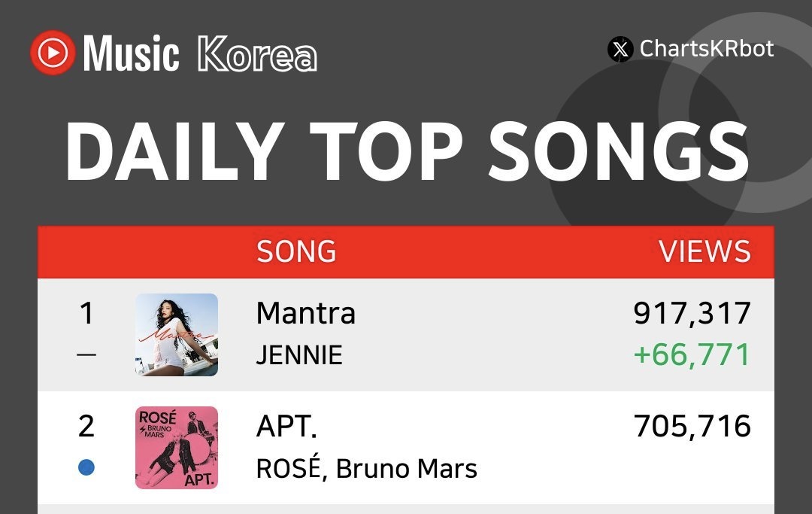Open the JENNIE artist name
Image resolution: width=812 pixels, height=514 pixels.
tap(299, 354)
